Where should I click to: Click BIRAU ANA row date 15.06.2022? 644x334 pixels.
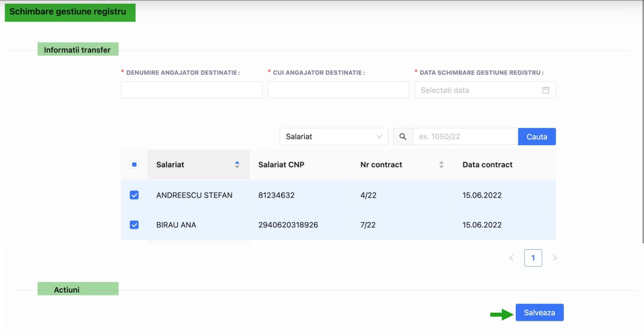click(x=482, y=225)
